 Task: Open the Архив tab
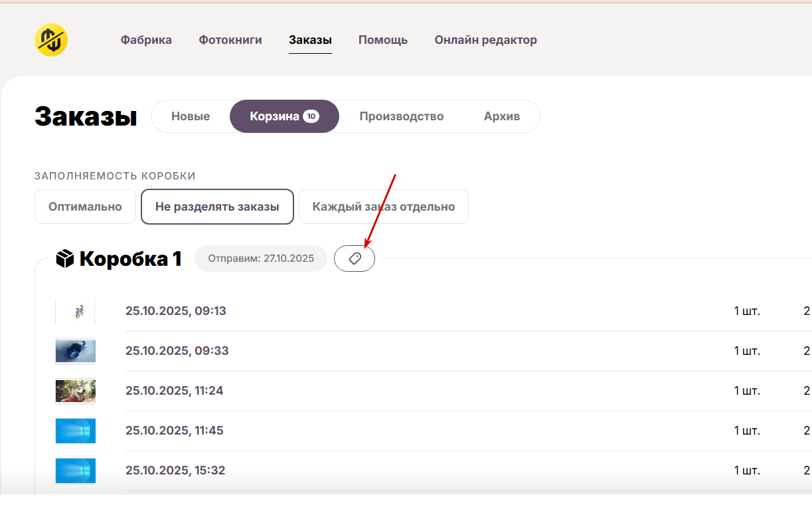pyautogui.click(x=502, y=116)
